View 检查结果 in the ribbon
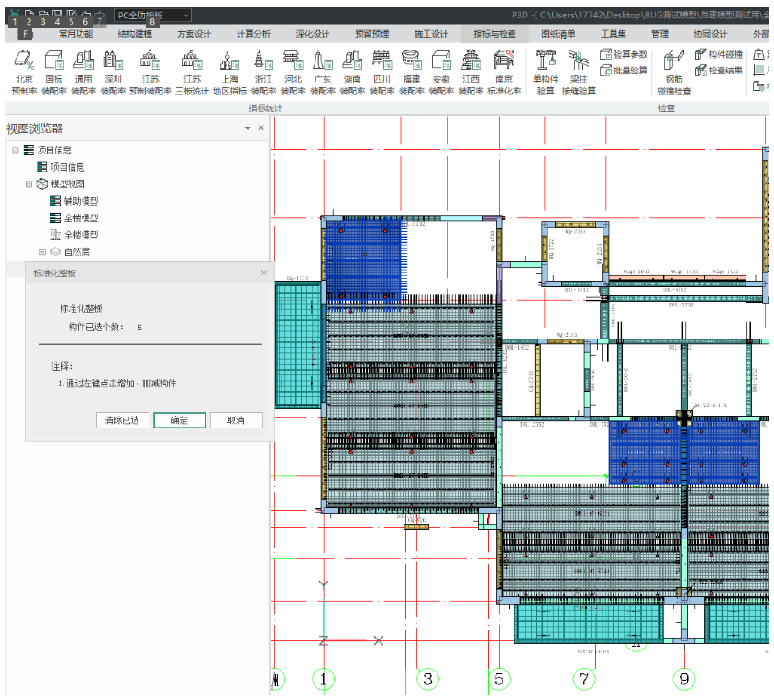The height and width of the screenshot is (700, 774). pyautogui.click(x=719, y=70)
